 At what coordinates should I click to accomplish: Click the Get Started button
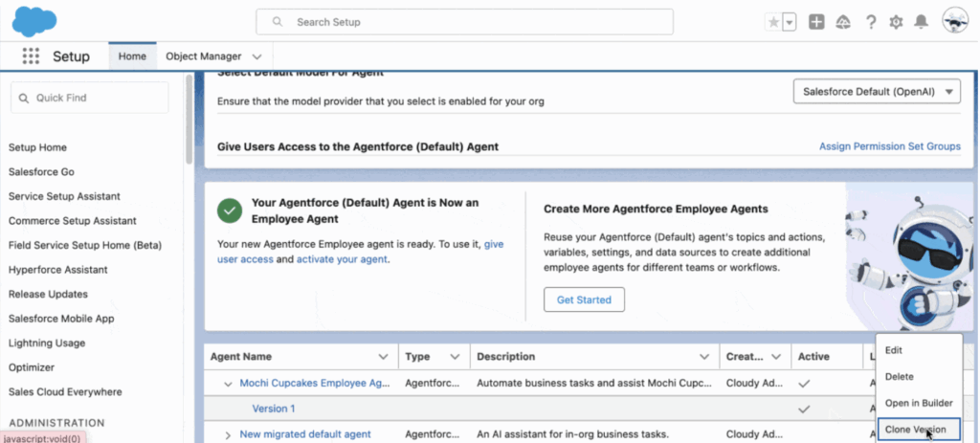pyautogui.click(x=584, y=299)
